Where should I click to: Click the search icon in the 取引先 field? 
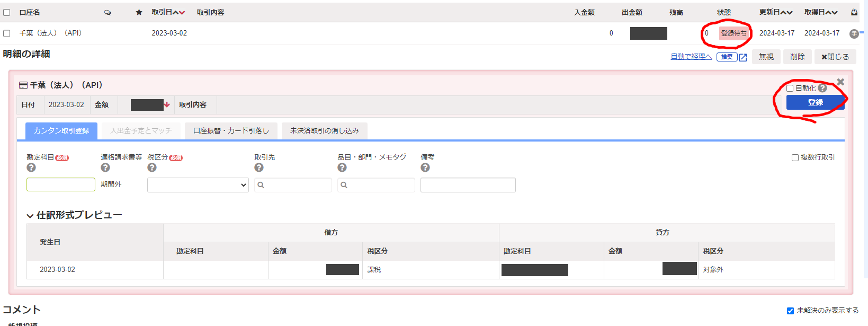(x=261, y=185)
